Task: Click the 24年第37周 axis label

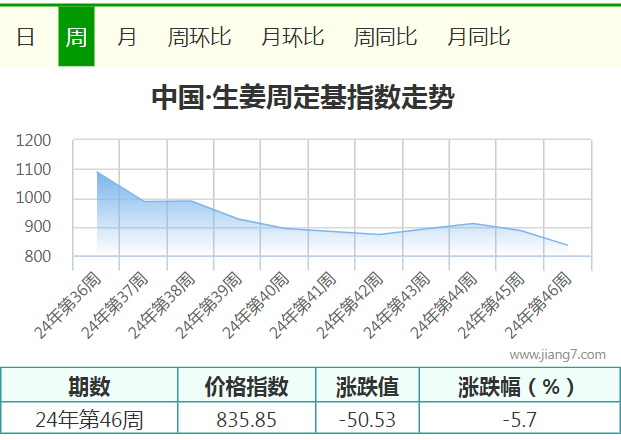Action: 115,306
